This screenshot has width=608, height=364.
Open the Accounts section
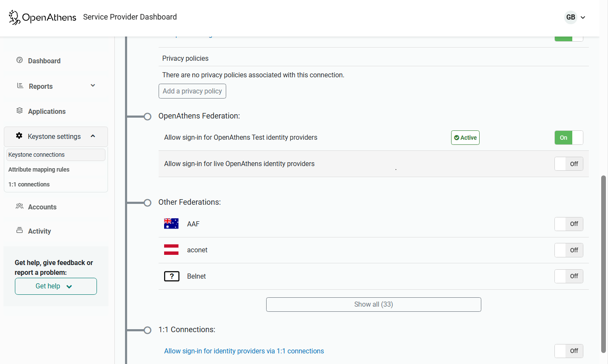pyautogui.click(x=42, y=207)
